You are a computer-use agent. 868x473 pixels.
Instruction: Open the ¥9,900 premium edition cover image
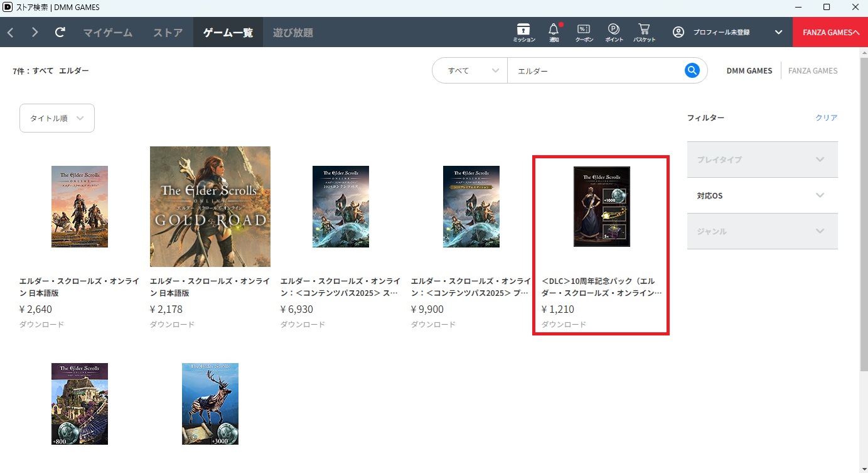(x=471, y=207)
